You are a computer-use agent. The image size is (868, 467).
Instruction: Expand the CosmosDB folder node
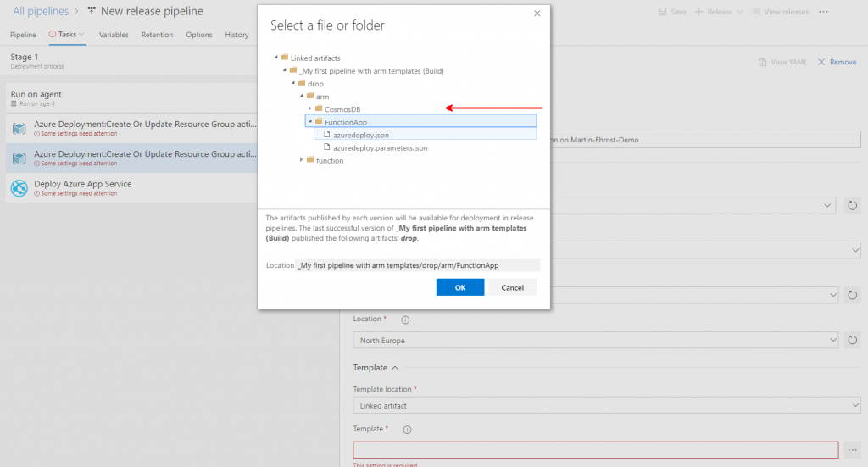(310, 108)
